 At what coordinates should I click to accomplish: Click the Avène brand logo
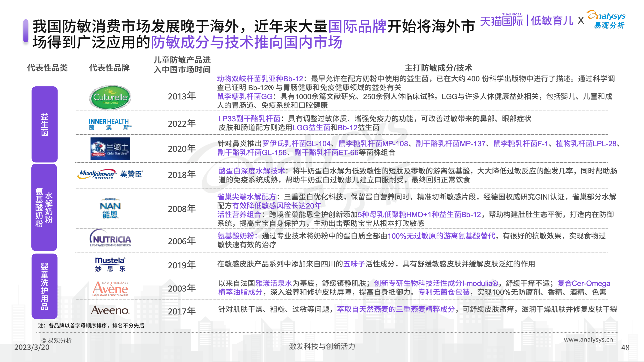tap(110, 289)
